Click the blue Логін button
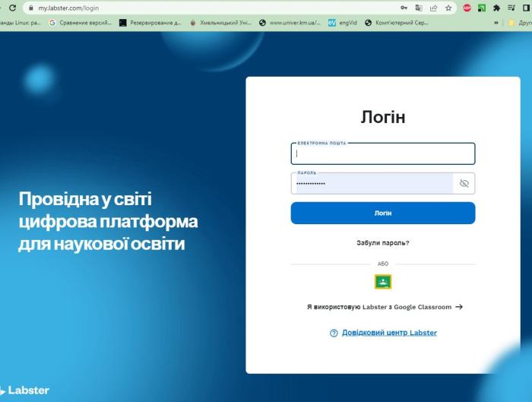 tap(383, 213)
